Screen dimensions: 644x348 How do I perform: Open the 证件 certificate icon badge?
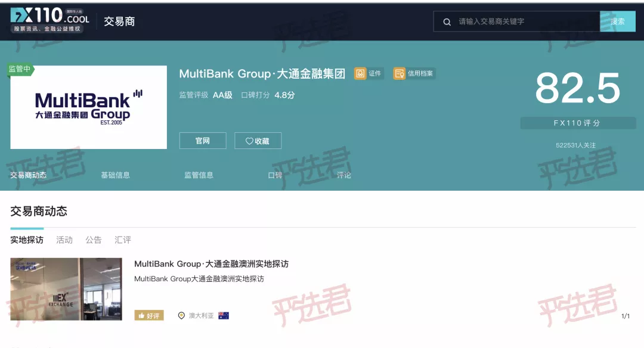[x=360, y=73]
